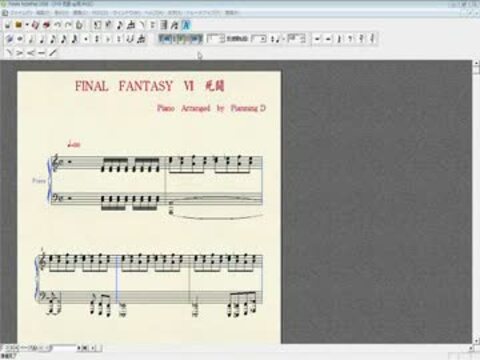The width and height of the screenshot is (480, 360).
Task: Open the tempo note-value dropdown
Action: click(277, 39)
